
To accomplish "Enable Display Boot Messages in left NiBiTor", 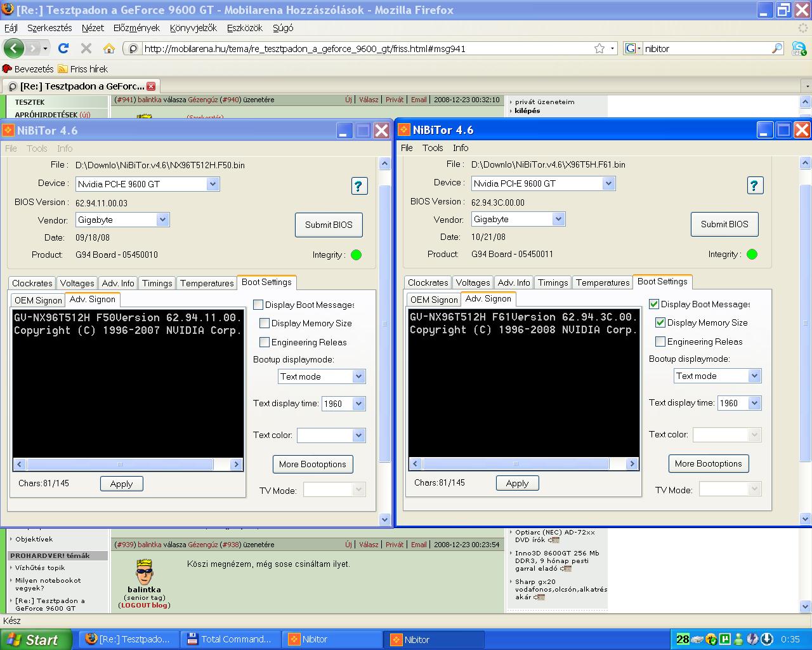I will [x=258, y=305].
